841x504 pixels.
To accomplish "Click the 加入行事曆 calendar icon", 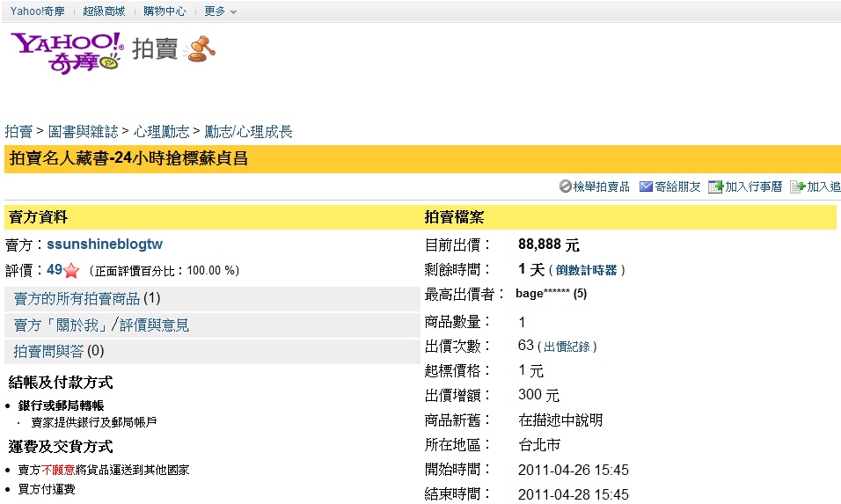I will 715,186.
